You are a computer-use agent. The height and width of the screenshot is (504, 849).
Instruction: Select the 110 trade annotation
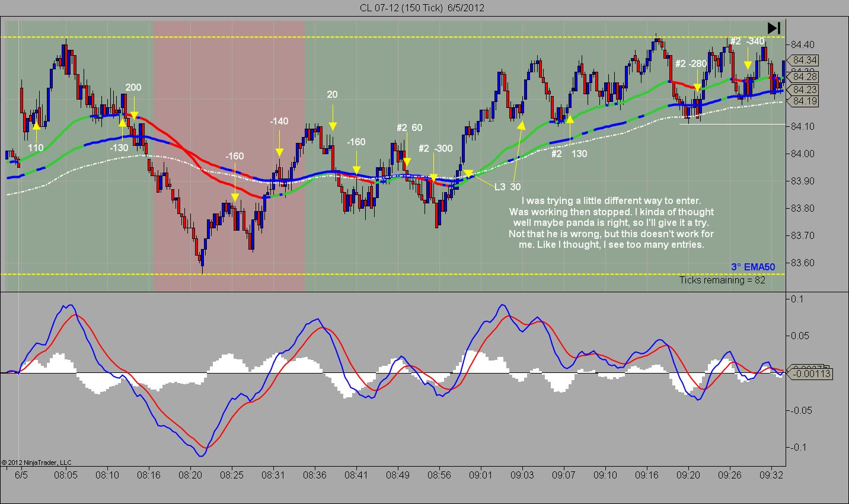tap(36, 147)
